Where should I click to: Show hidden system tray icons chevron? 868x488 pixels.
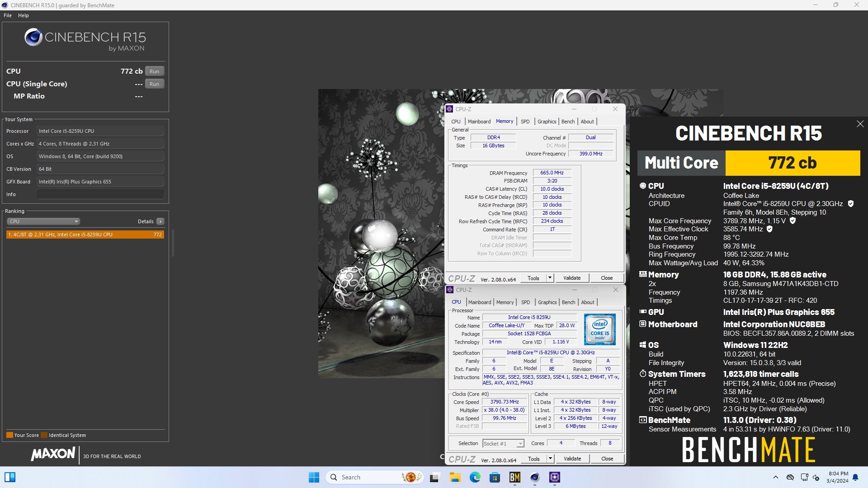(x=776, y=477)
